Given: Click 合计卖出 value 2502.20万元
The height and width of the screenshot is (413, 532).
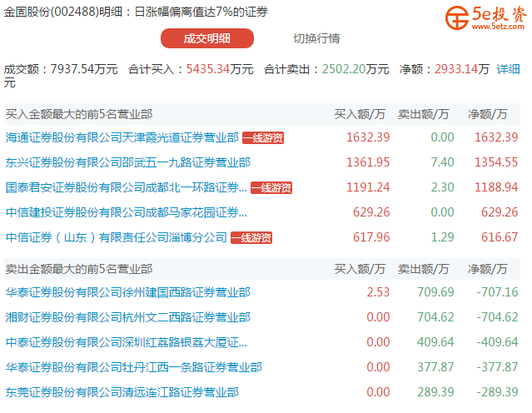Looking at the screenshot, I should coord(355,69).
